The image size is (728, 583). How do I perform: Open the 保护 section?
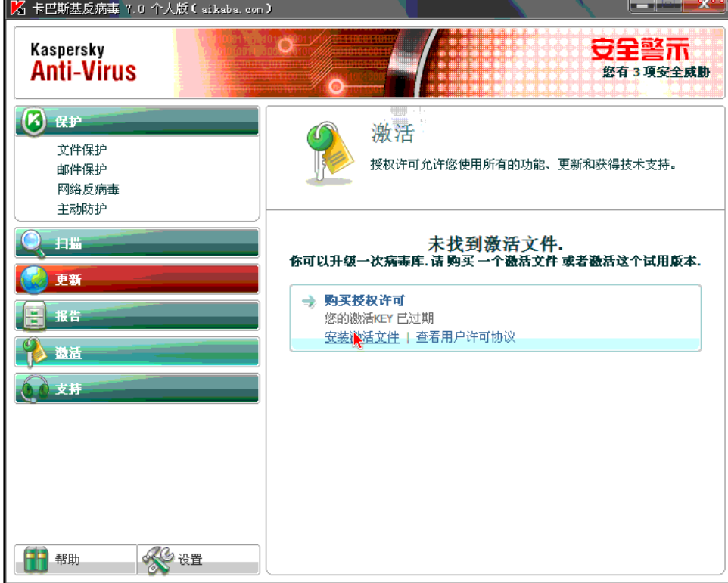(137, 121)
